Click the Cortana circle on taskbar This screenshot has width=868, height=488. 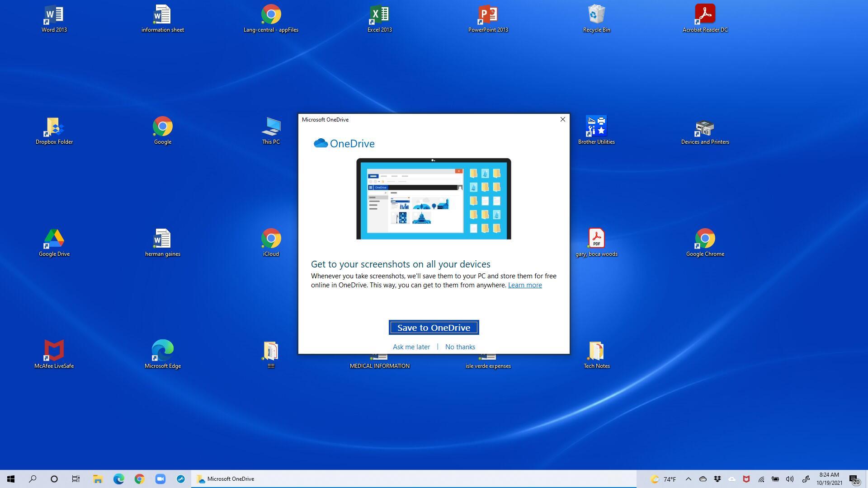[54, 479]
